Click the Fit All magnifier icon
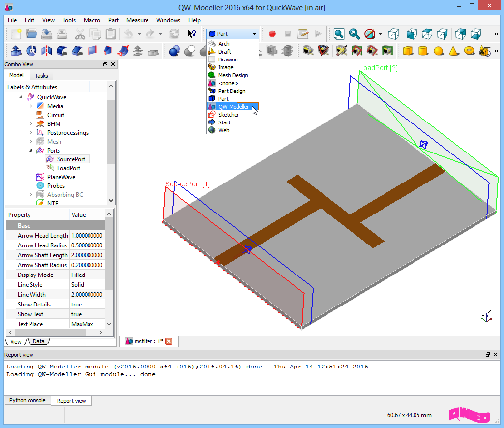The width and height of the screenshot is (504, 428). click(339, 34)
